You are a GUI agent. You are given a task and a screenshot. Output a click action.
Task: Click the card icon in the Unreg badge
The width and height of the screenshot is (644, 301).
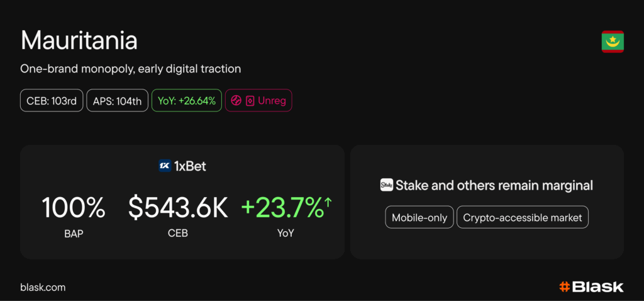tap(250, 101)
